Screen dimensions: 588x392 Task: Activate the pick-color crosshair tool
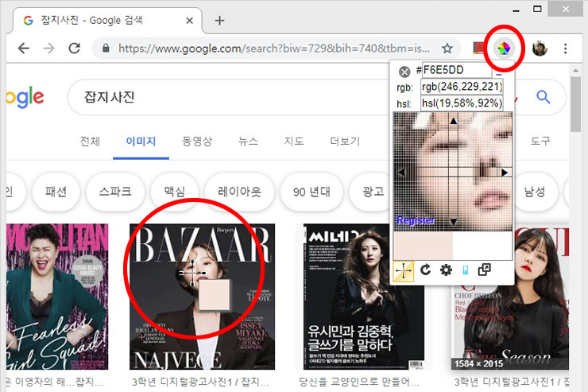point(403,271)
